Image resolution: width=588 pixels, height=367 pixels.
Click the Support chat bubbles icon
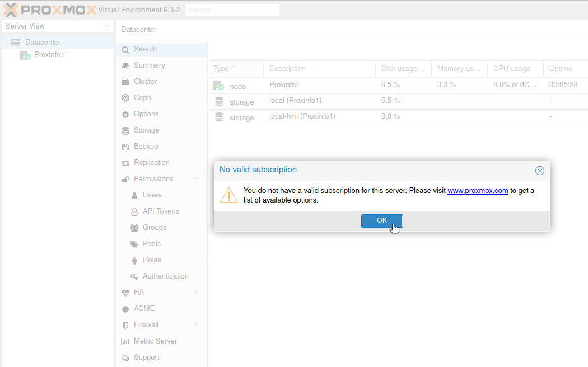(x=125, y=358)
